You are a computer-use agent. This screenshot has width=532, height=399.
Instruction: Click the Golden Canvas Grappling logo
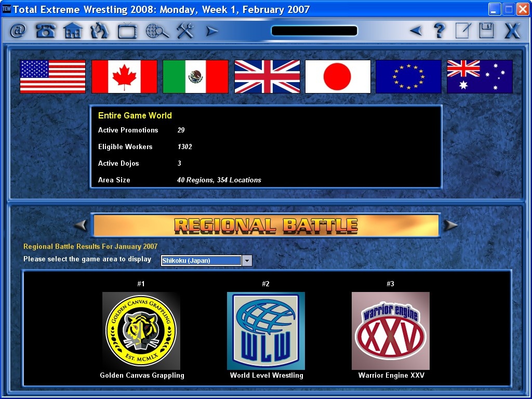tap(141, 330)
